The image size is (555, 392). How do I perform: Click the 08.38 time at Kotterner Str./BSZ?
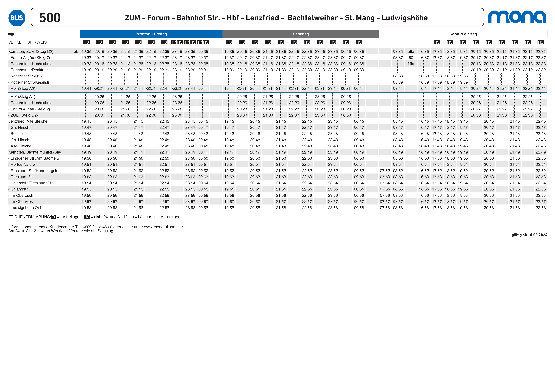point(398,76)
